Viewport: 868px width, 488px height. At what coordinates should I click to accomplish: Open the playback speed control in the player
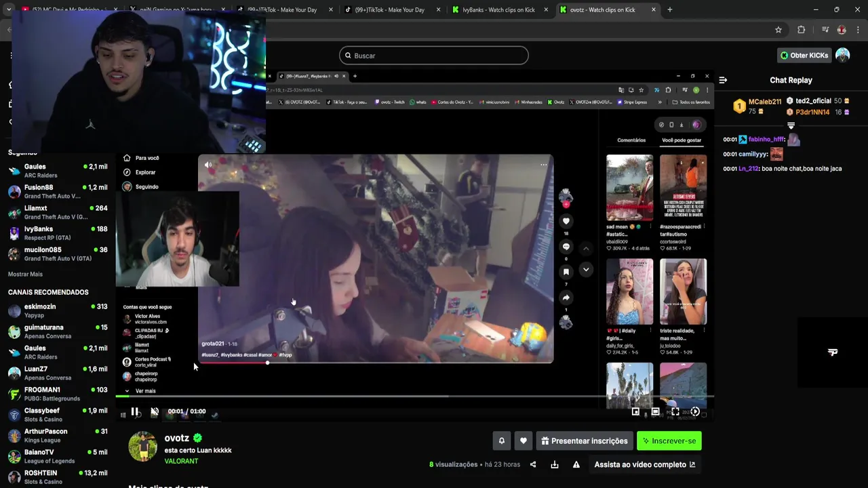(x=695, y=411)
